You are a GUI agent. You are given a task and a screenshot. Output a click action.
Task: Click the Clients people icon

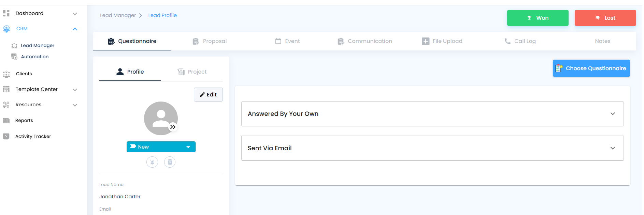[x=6, y=74]
